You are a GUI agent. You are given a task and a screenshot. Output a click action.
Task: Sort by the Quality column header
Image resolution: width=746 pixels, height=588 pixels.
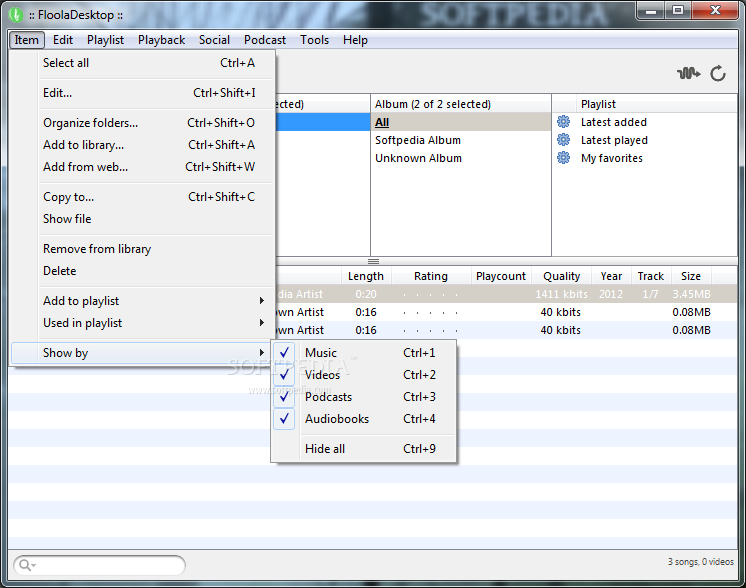(561, 276)
